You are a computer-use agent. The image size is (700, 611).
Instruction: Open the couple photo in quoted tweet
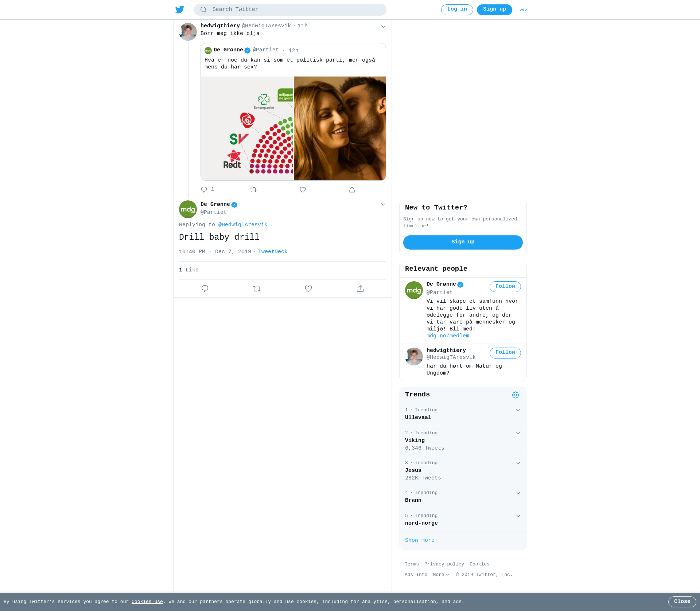coord(340,128)
